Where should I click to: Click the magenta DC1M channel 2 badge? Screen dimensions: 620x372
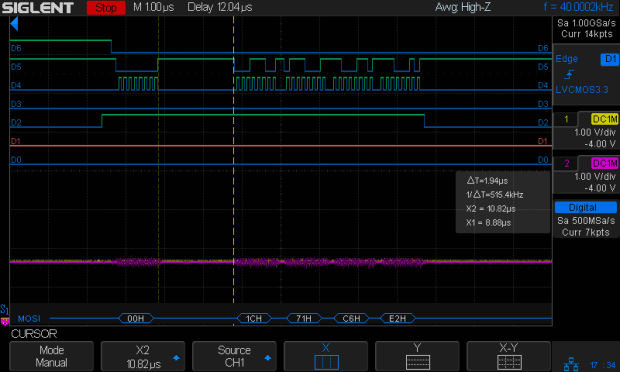(605, 163)
